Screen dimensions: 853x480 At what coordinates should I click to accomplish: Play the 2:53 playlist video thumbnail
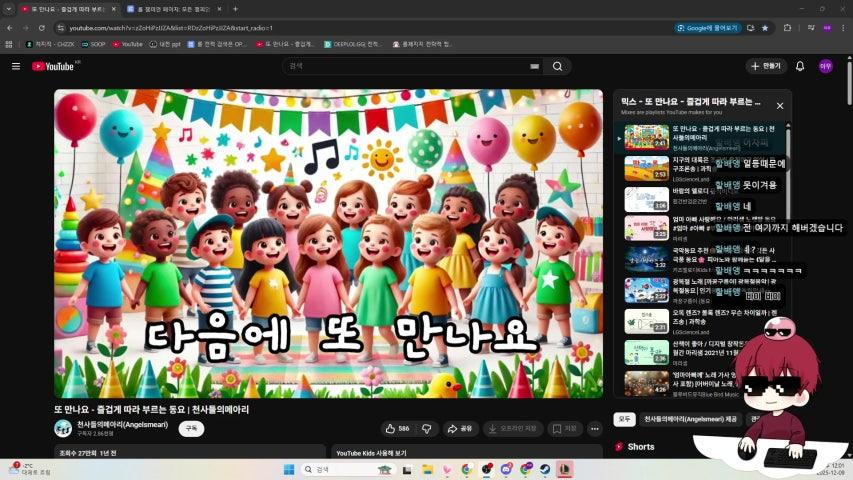coord(646,168)
